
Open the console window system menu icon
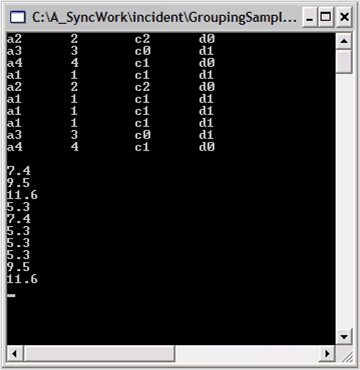click(17, 17)
